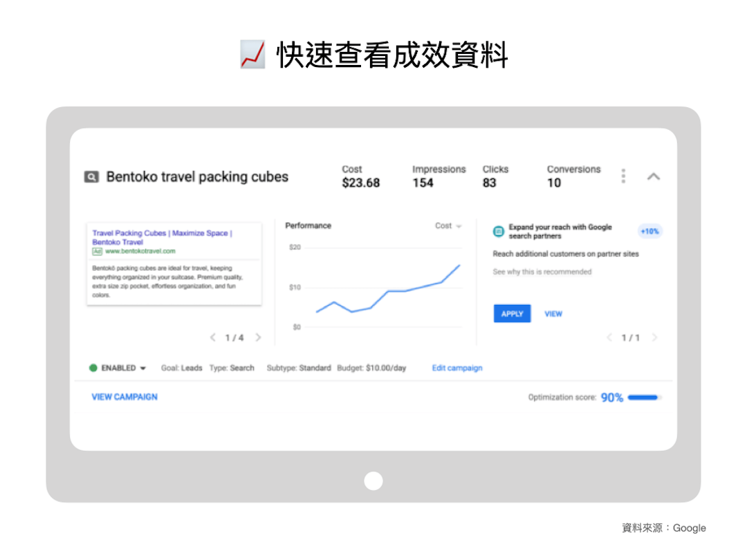Click the Type: Search text
Image resolution: width=747 pixels, height=560 pixels.
pos(232,368)
